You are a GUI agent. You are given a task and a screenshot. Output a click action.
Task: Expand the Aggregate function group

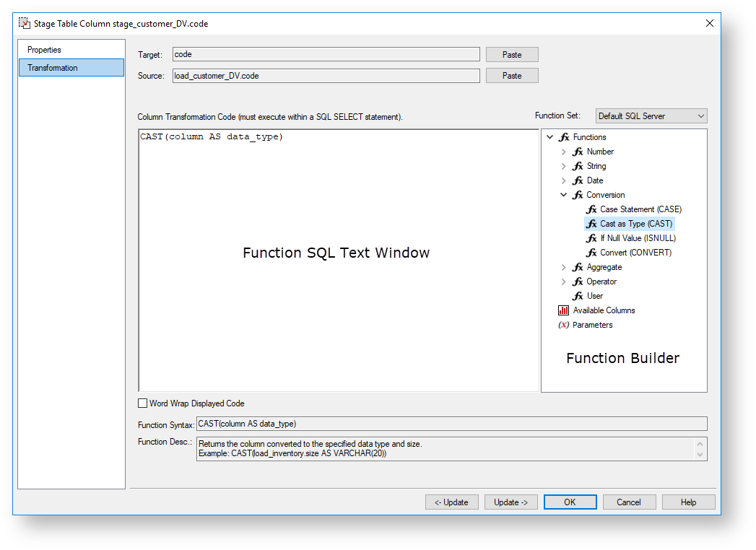(564, 268)
